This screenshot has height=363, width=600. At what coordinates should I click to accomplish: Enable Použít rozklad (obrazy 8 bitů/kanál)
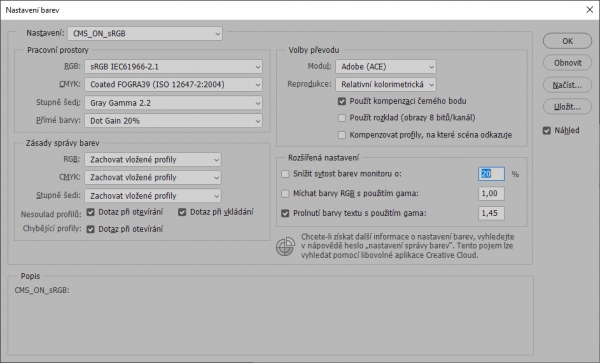tap(342, 118)
